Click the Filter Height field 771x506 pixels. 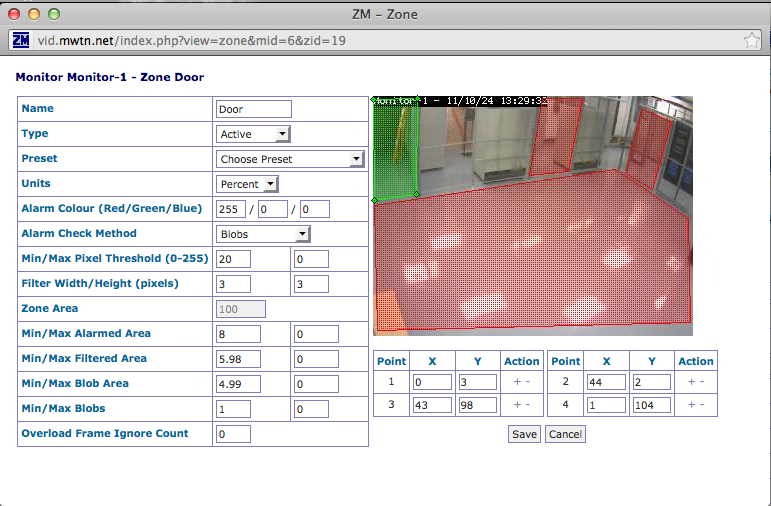coord(311,284)
